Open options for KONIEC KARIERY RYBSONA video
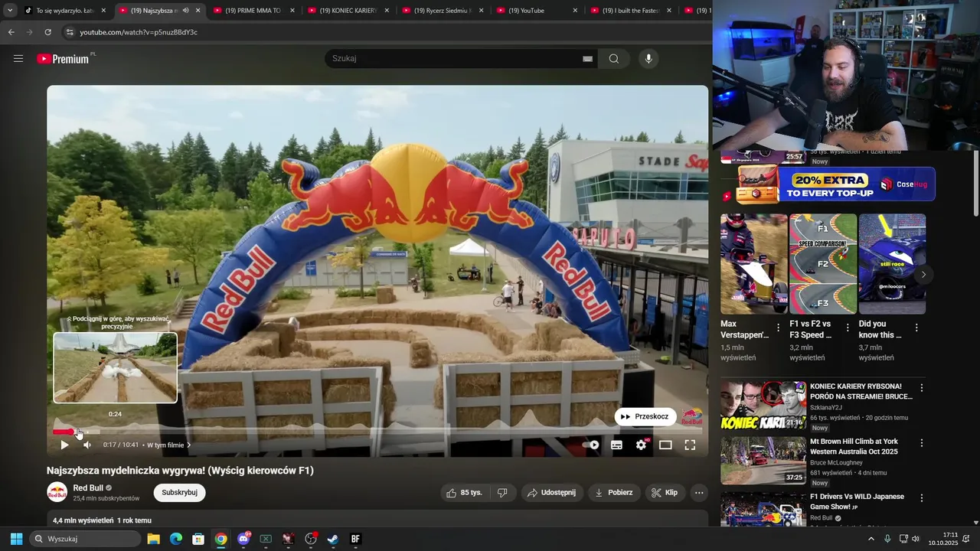This screenshot has width=980, height=551. [922, 388]
